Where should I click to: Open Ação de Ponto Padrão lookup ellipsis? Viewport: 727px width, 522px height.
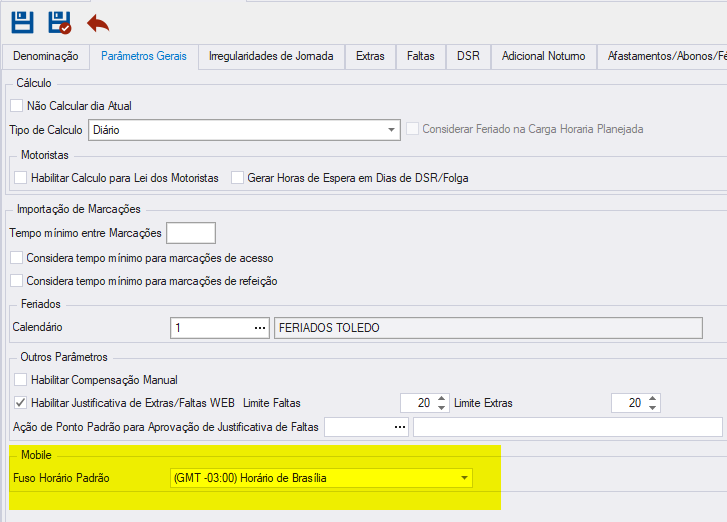coord(400,427)
